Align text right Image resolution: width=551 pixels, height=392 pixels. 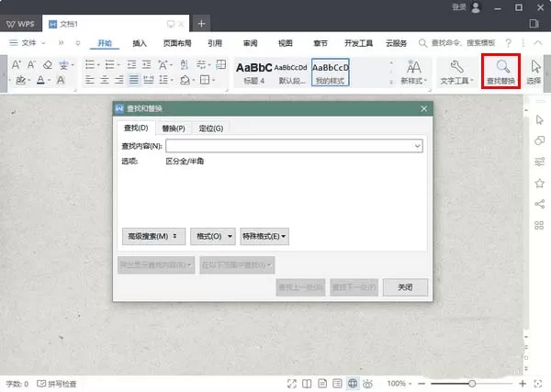119,80
